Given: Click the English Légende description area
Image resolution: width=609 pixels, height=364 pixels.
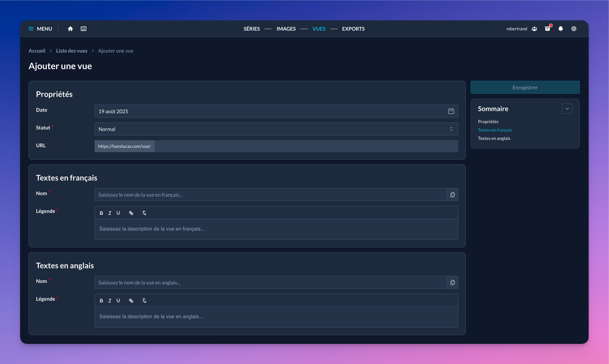Looking at the screenshot, I should click(276, 317).
